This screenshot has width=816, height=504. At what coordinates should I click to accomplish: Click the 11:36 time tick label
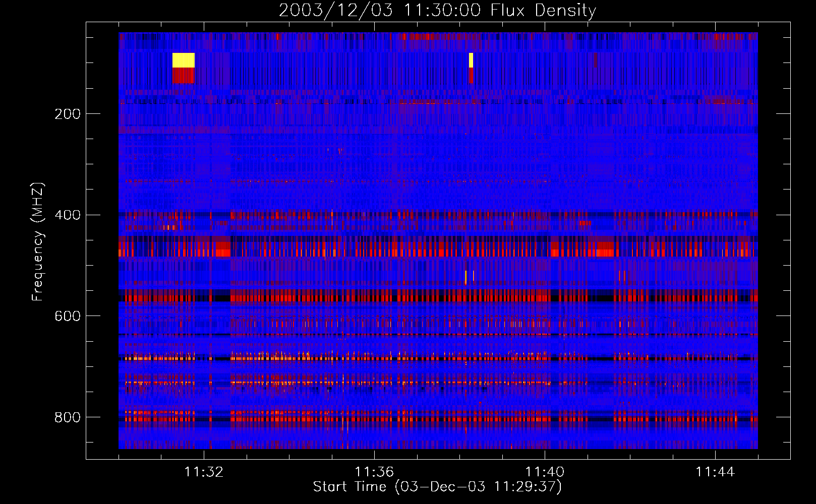[374, 472]
